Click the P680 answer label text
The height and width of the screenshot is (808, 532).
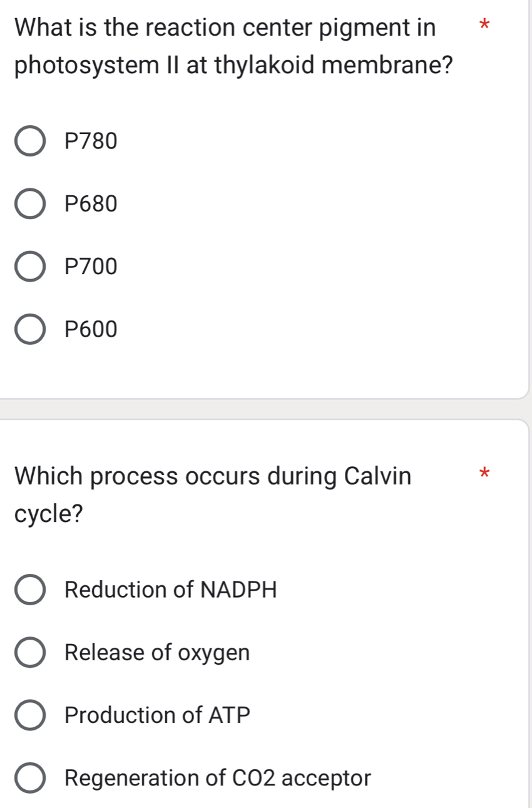(x=91, y=203)
